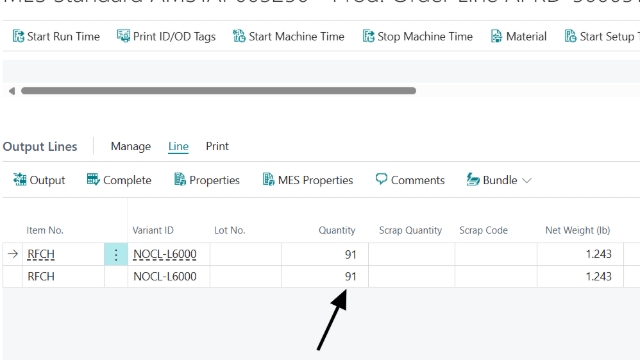Click the Print ID/OD Tags icon
Image resolution: width=640 pixels, height=360 pixels.
(x=123, y=36)
